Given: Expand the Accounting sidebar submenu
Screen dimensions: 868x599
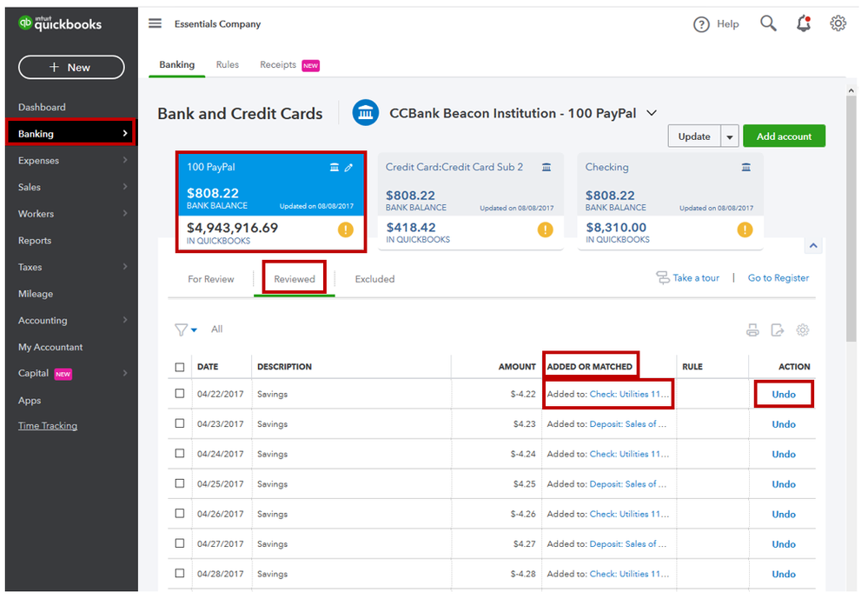Looking at the screenshot, I should [125, 320].
